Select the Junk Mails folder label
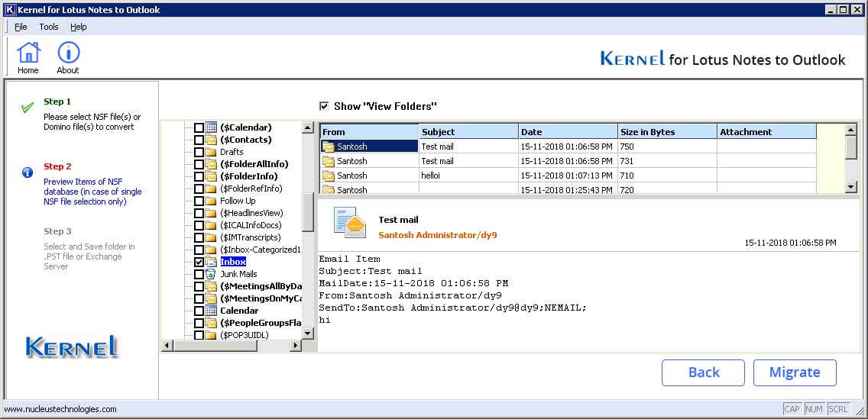 [238, 274]
